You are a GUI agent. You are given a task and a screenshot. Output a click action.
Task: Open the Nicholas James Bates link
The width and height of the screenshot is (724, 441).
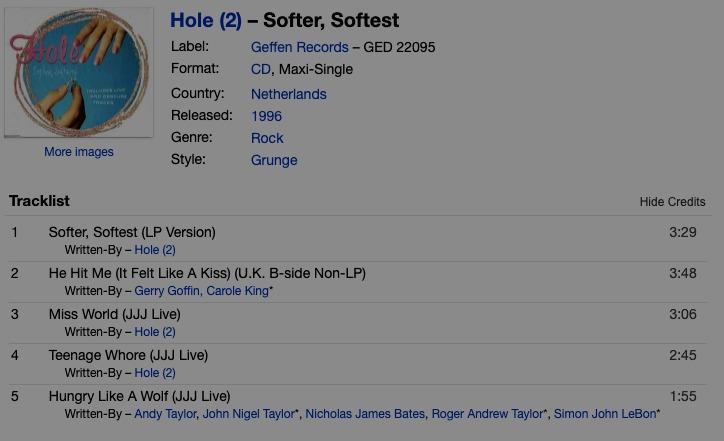click(x=365, y=414)
